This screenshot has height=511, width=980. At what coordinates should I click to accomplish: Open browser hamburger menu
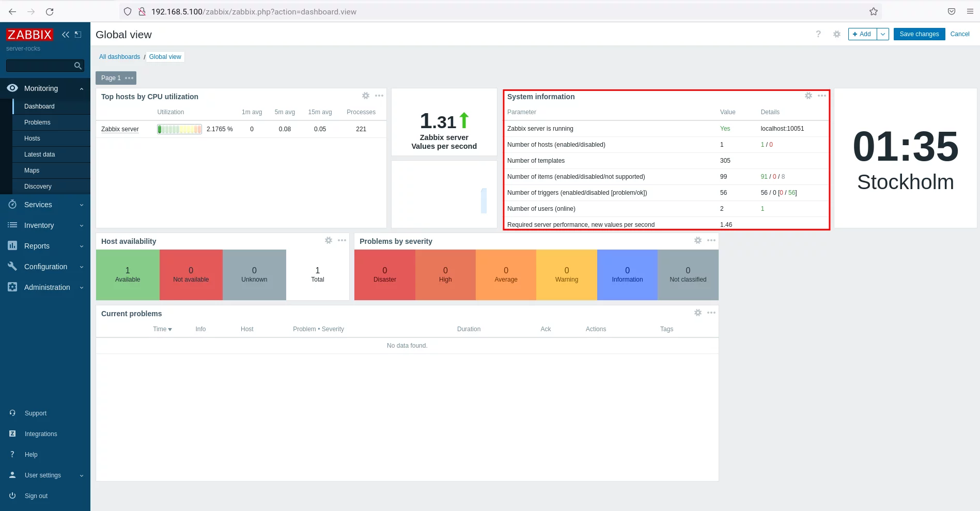click(x=970, y=11)
